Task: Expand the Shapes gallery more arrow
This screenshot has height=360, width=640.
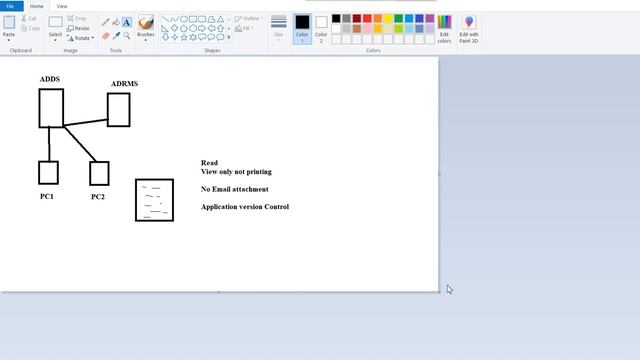Action: click(x=229, y=37)
